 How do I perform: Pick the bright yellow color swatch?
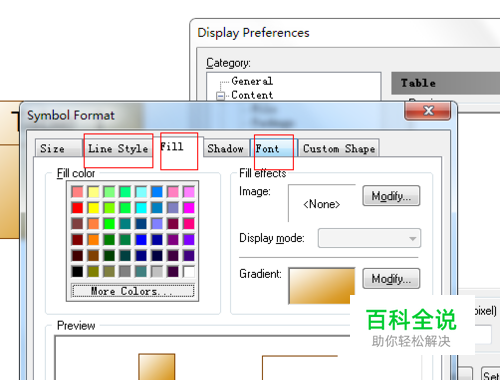pyautogui.click(x=93, y=208)
